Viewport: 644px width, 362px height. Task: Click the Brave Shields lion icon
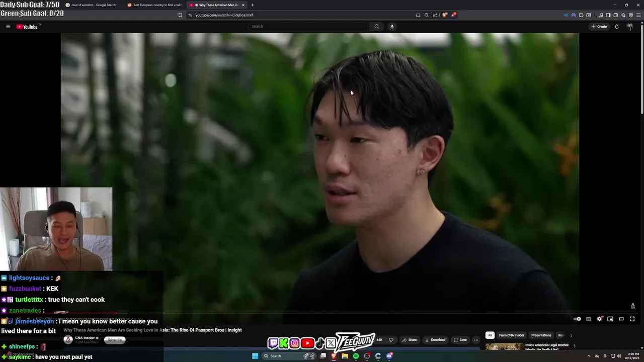[444, 15]
